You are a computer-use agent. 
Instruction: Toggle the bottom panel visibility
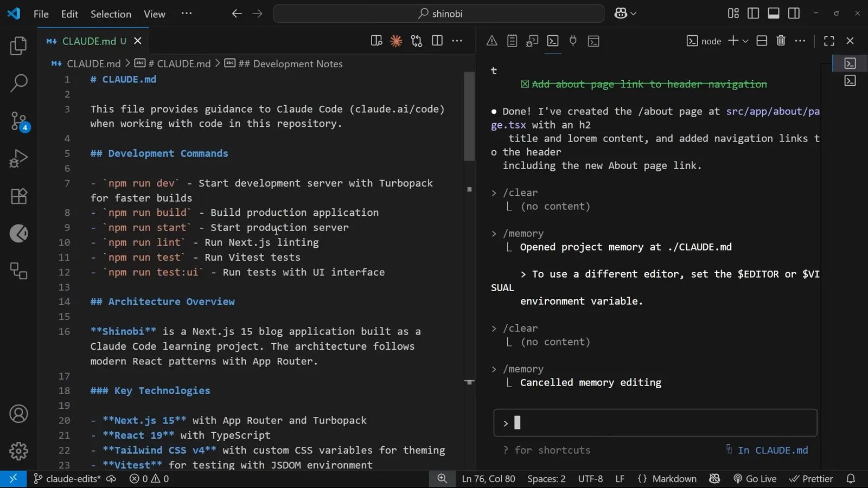tap(774, 14)
